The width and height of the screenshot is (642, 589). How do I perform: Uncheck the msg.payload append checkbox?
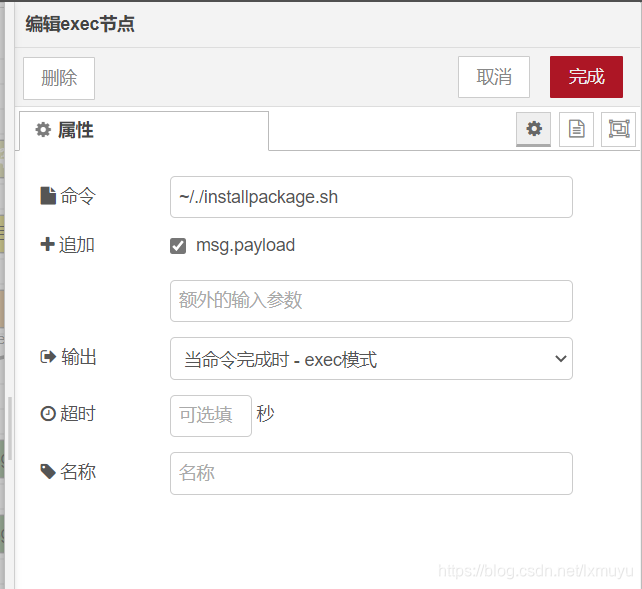(x=178, y=246)
